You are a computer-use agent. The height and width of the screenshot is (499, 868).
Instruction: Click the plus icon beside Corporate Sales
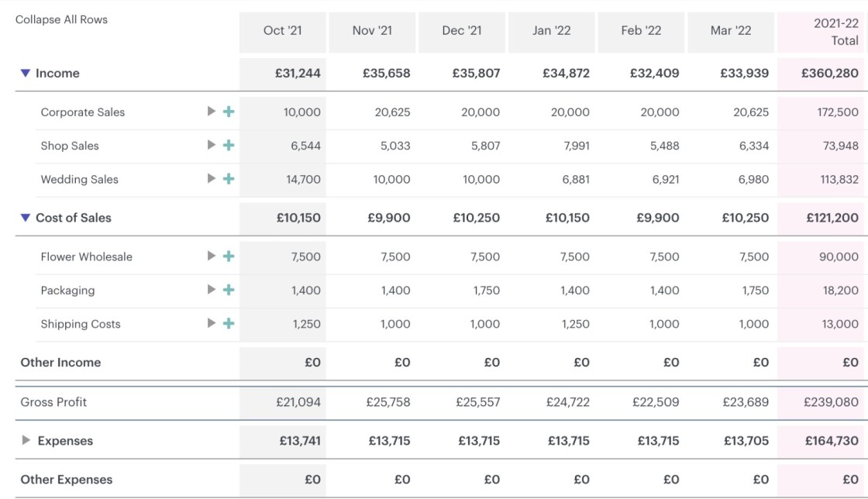pyautogui.click(x=229, y=112)
